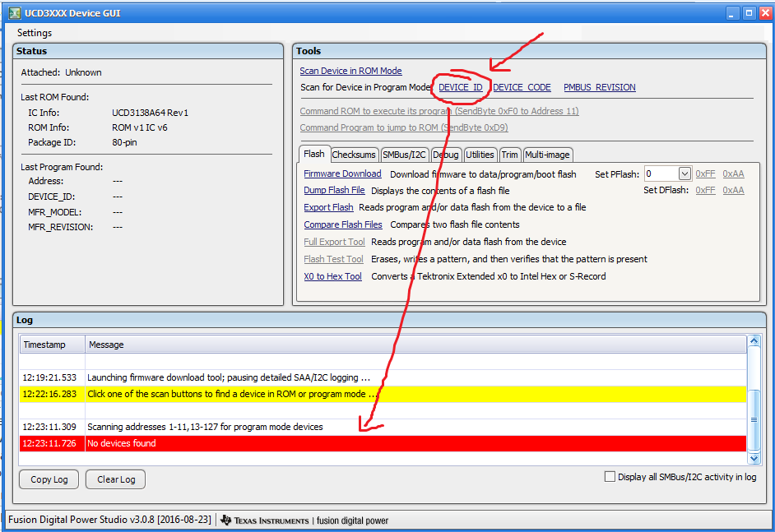775x532 pixels.
Task: Click the Full Export Tool link
Action: (x=334, y=242)
